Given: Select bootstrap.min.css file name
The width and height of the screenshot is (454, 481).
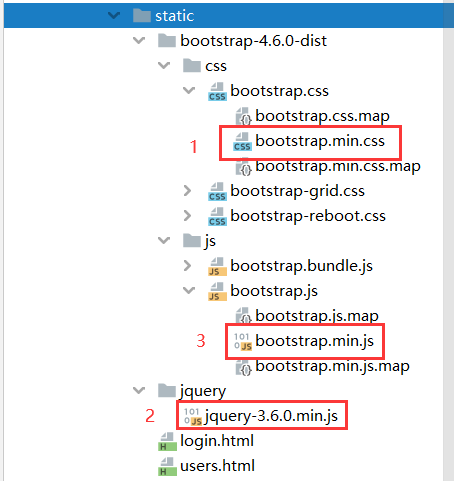Looking at the screenshot, I should tap(320, 141).
